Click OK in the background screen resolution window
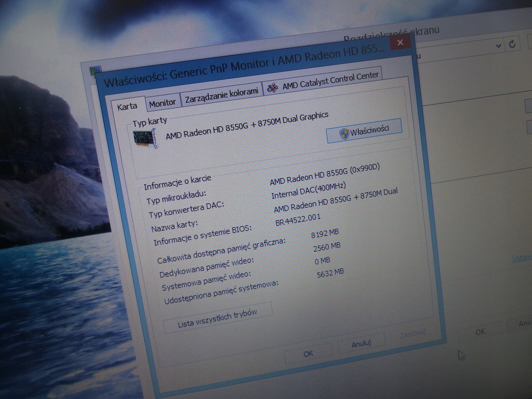532x399 pixels. (480, 331)
